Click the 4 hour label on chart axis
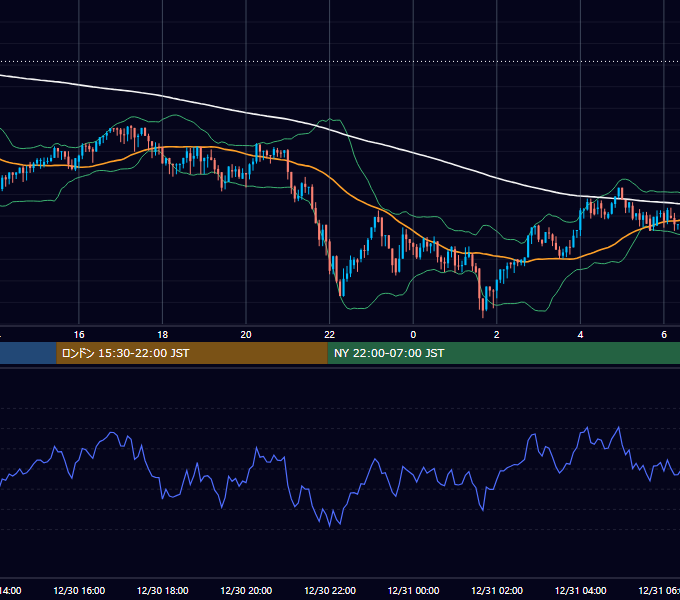 click(580, 335)
